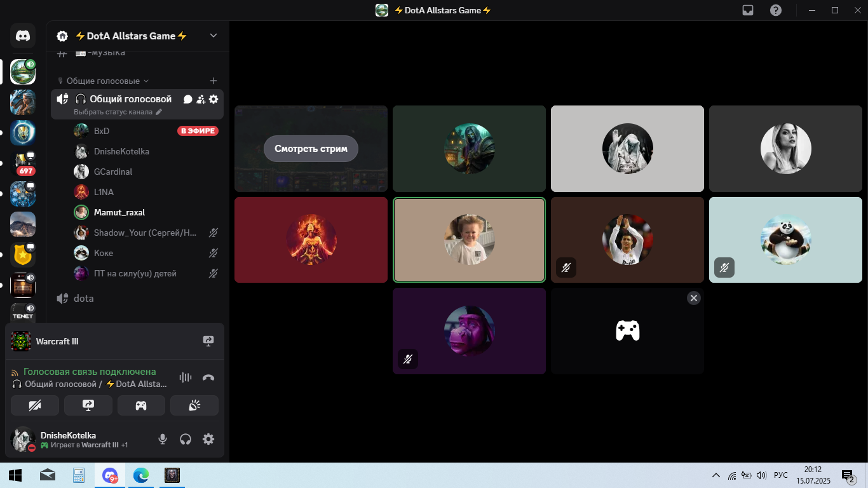Click Голосовая связь подключена status

coord(90,372)
